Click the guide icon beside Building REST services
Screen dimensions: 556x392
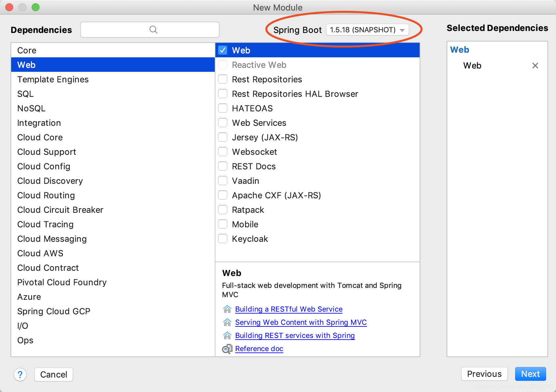coord(227,335)
